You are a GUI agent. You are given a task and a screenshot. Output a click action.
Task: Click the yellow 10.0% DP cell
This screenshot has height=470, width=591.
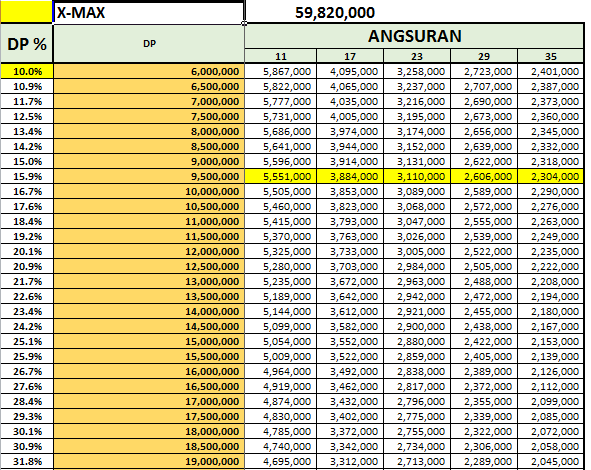coord(27,71)
